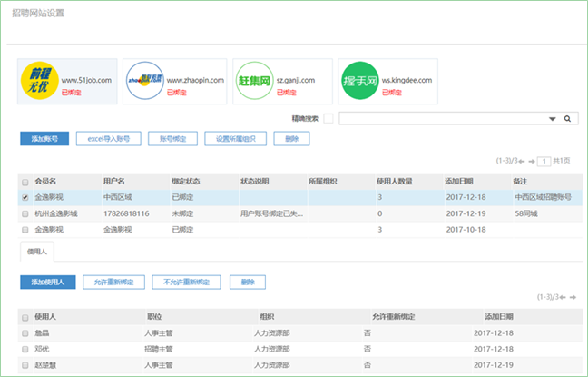Viewport: 588px width, 377px height.
Task: Click the accounts page number input box
Action: click(x=544, y=161)
